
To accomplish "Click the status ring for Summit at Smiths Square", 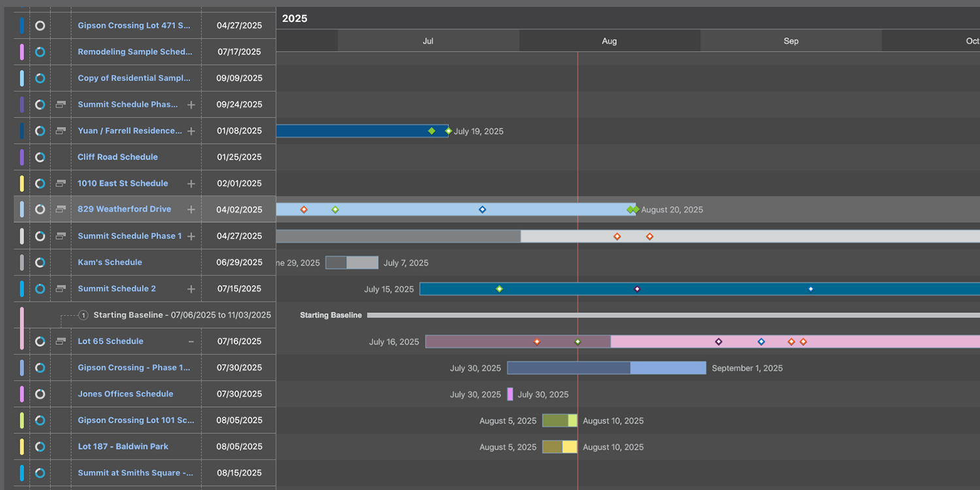I will click(40, 473).
